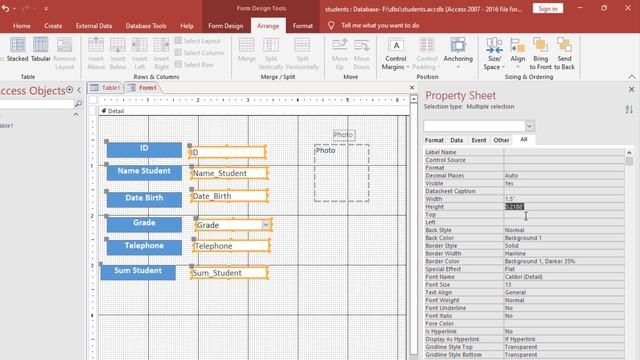This screenshot has height=360, width=640.
Task: Click the Width property value
Action: [x=564, y=199]
